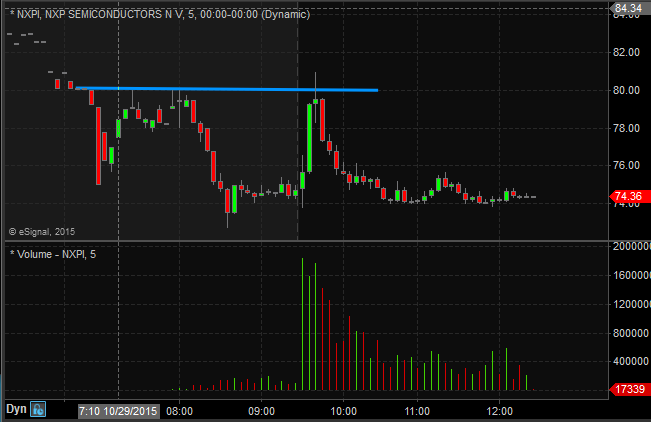651x422 pixels.
Task: Click the 12:00 time axis label
Action: point(499,412)
